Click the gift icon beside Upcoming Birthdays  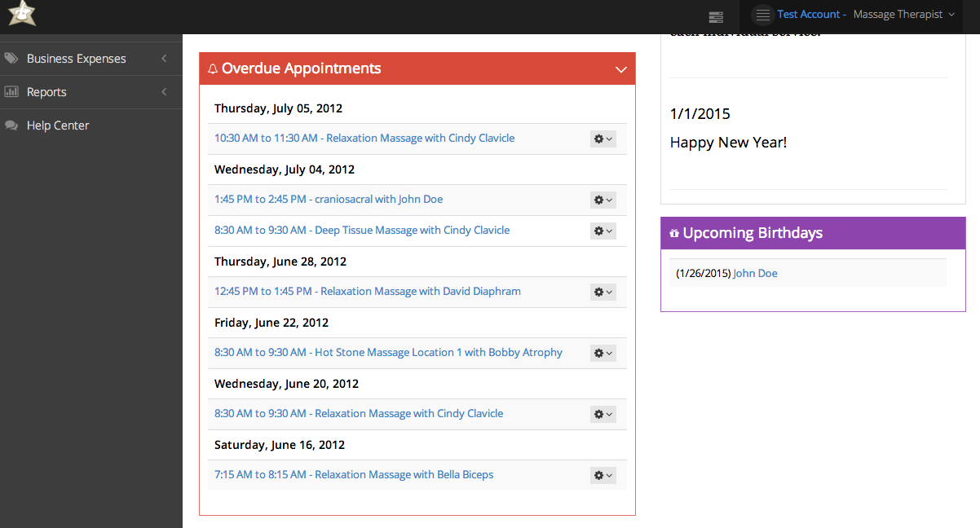click(674, 234)
